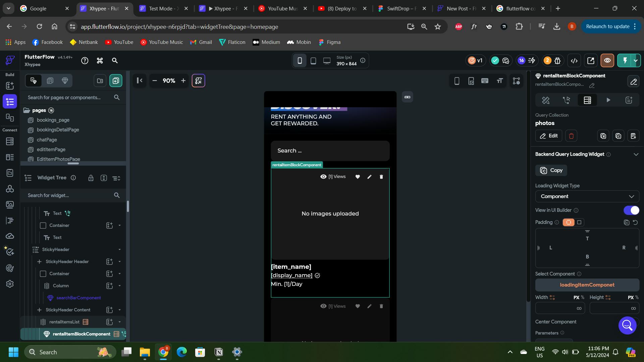Open the Loading Widget Type dropdown
Screen dimensions: 644x362
tap(587, 196)
